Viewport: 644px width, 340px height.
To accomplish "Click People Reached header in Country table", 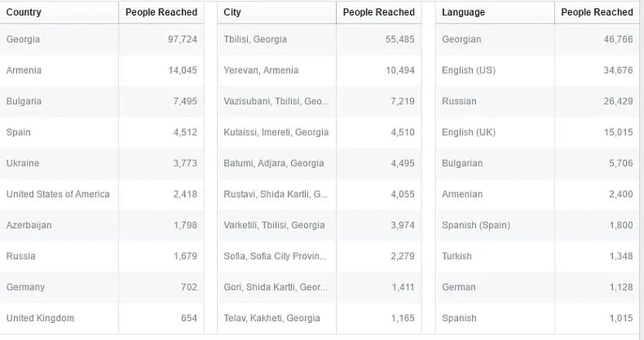I will tap(161, 12).
